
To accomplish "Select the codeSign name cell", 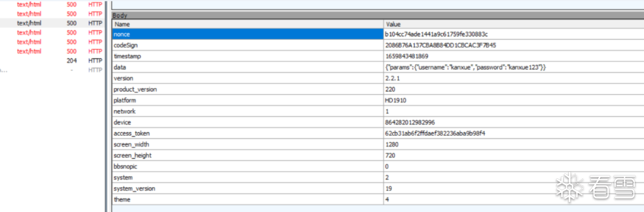I will point(247,45).
